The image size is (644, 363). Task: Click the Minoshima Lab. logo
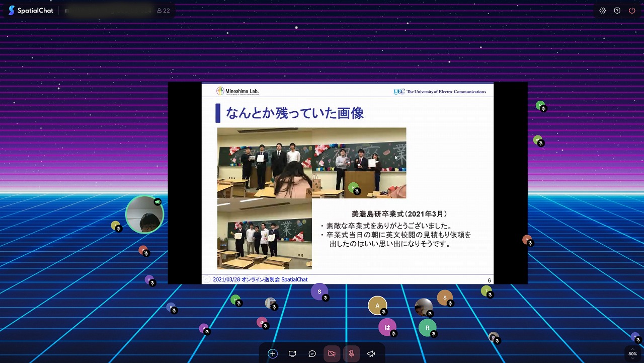pos(238,91)
